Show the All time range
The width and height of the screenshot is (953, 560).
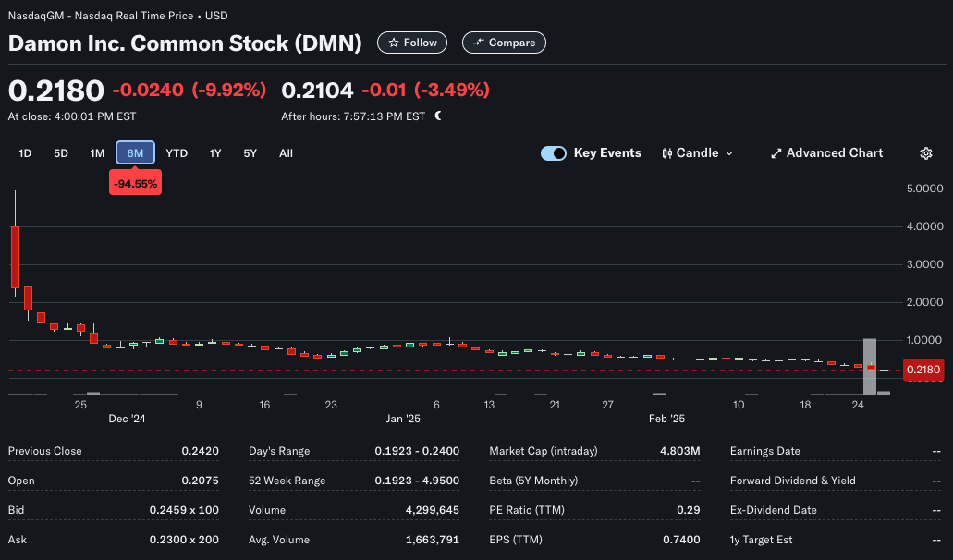[286, 153]
